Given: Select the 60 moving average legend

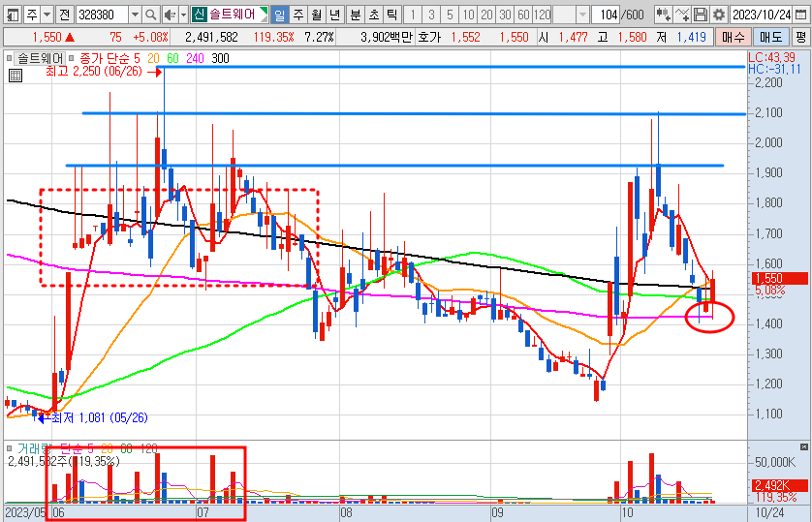Looking at the screenshot, I should click(172, 58).
